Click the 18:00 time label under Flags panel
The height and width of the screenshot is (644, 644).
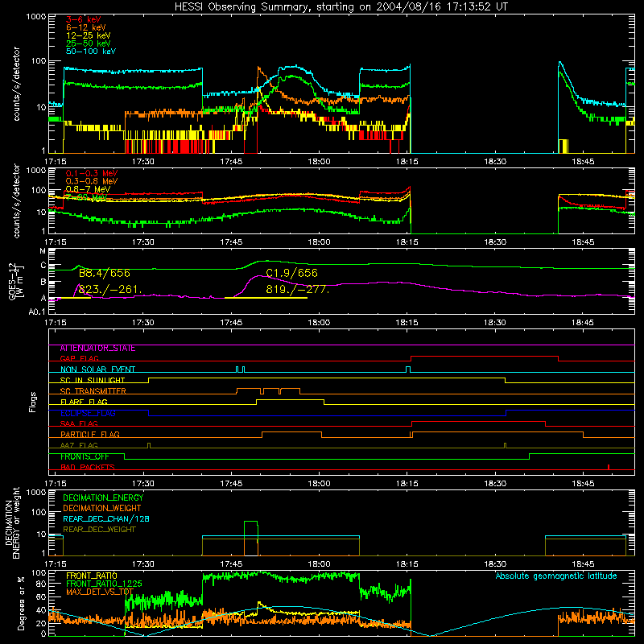[319, 484]
